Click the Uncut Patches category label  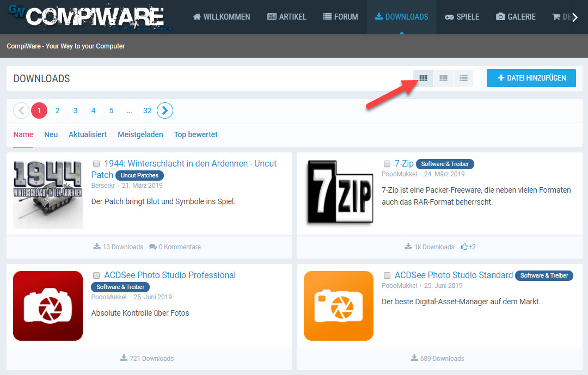[x=139, y=175]
